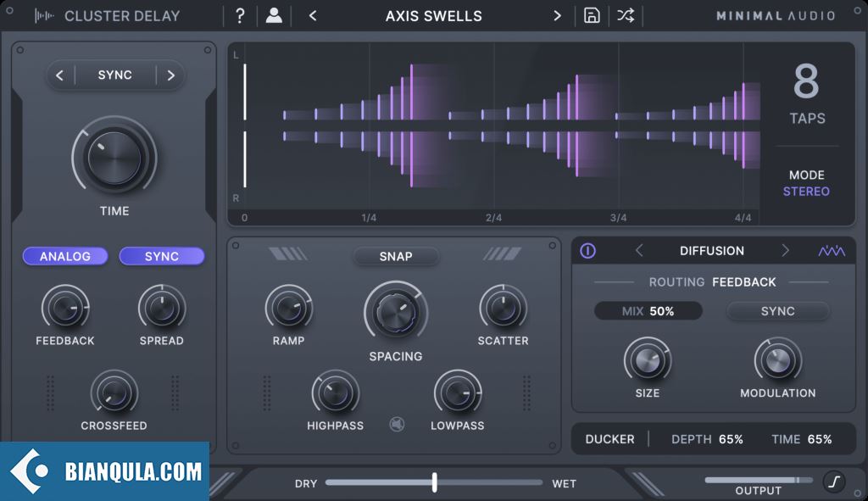
Task: Toggle the purple SYNC button below TIME
Action: coord(162,256)
